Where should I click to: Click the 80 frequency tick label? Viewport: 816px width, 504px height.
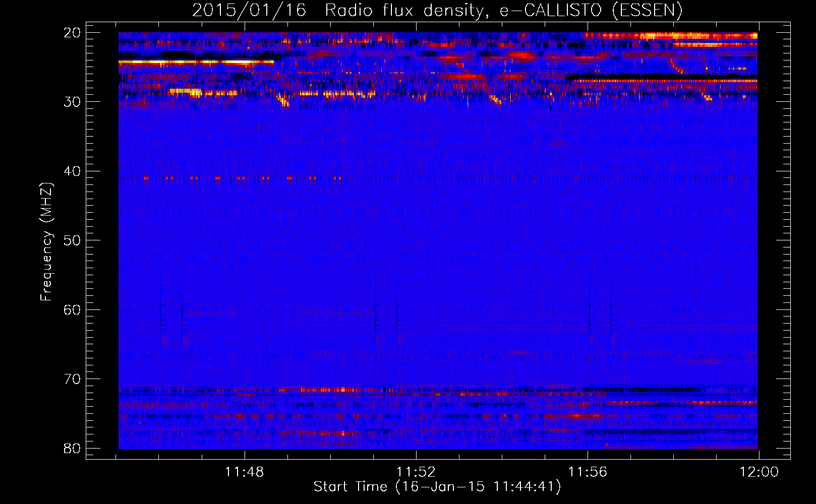[x=72, y=448]
